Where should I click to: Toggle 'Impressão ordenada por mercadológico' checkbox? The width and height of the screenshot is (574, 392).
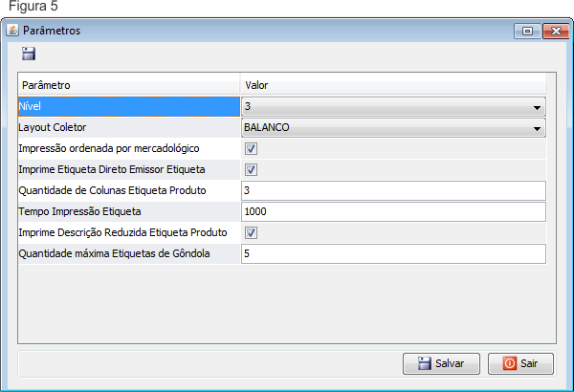[251, 148]
